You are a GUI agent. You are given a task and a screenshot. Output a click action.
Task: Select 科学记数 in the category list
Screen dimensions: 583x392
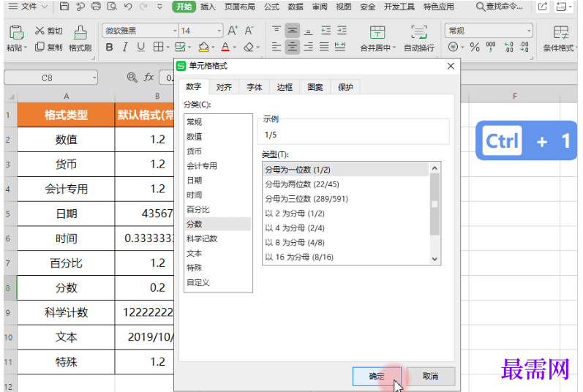202,238
